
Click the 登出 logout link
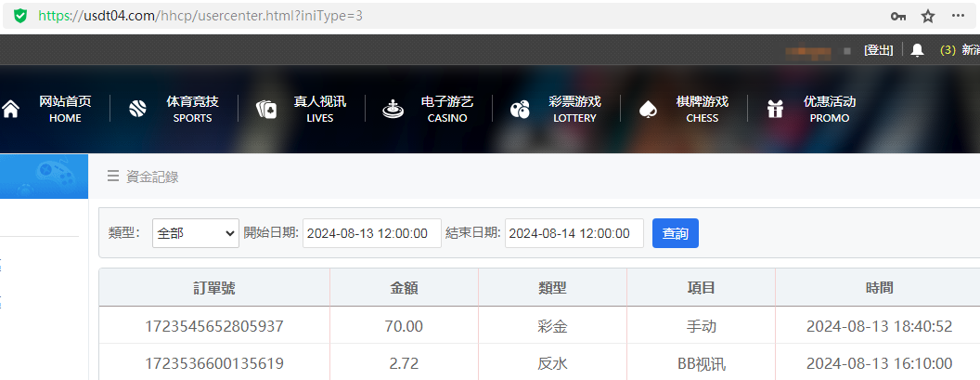point(878,50)
